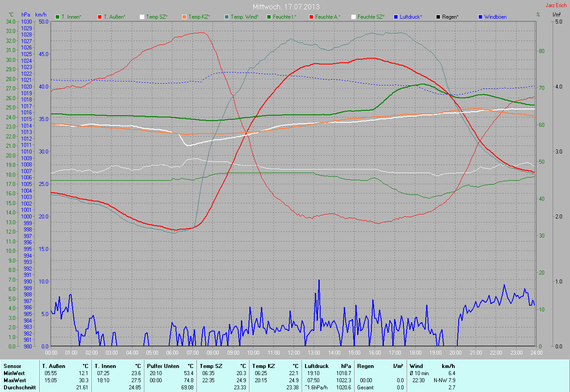
Task: Select the T. Außen column header in table
Action: coord(55,366)
